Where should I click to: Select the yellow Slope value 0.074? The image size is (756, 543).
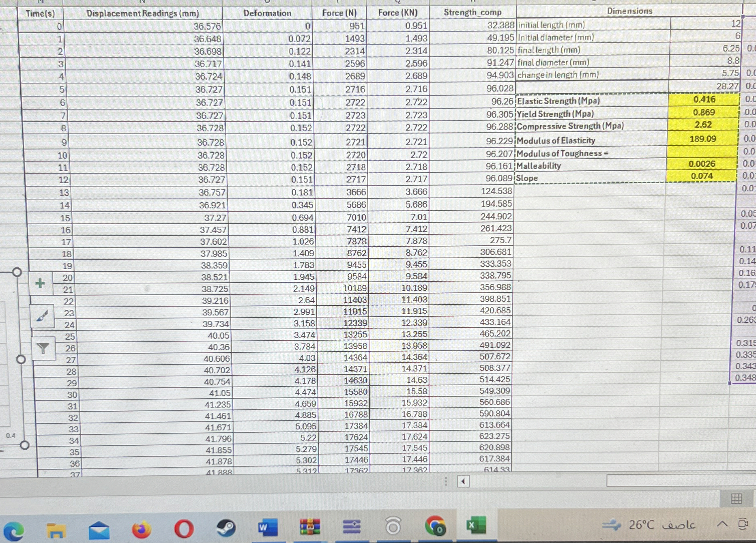tap(702, 176)
